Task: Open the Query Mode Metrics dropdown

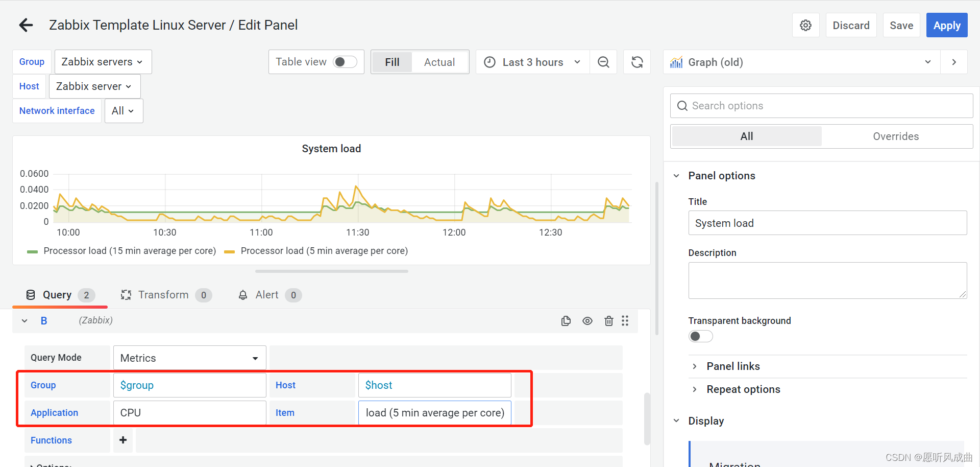Action: click(x=189, y=358)
